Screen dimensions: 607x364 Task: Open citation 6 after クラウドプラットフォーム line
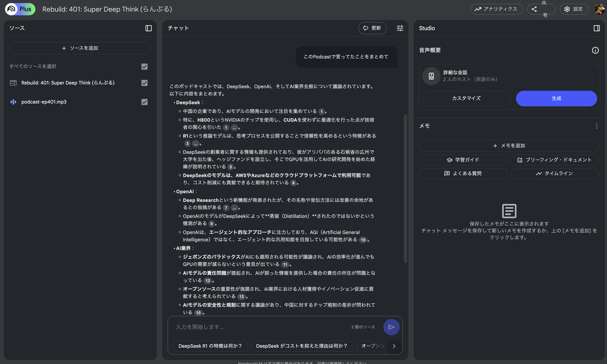293,183
